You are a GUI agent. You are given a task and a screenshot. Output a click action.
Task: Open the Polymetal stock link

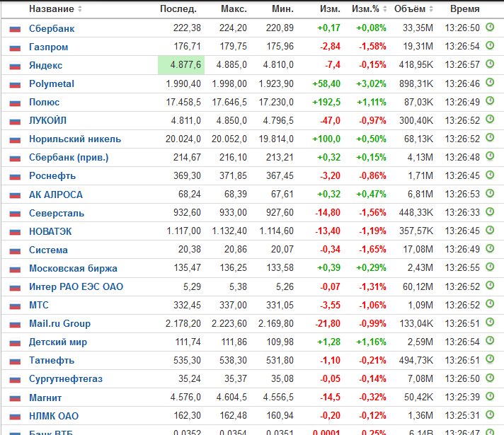coord(52,84)
